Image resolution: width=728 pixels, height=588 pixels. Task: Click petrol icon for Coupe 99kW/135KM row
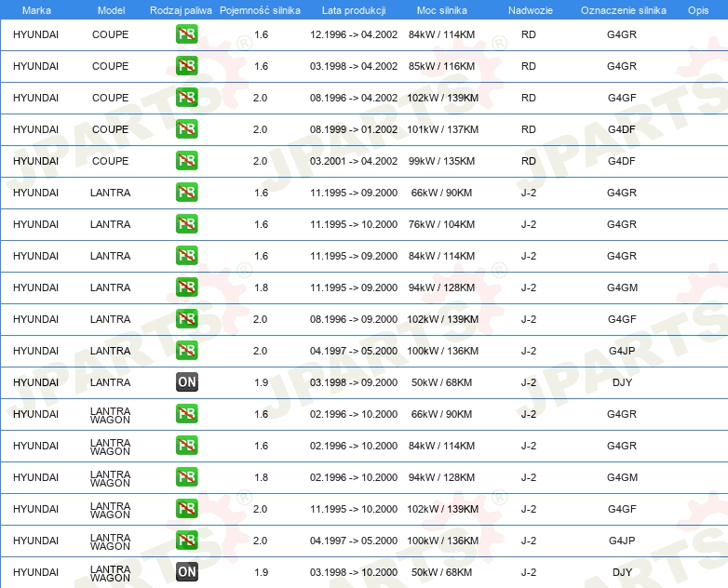click(x=186, y=161)
